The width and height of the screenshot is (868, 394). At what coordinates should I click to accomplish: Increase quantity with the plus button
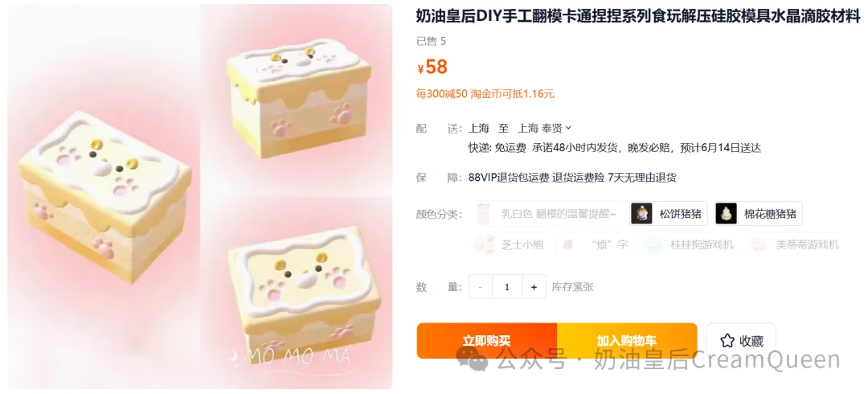[534, 287]
